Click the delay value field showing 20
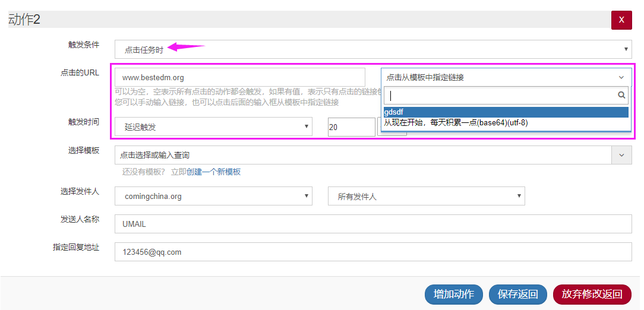The height and width of the screenshot is (310, 644). (351, 127)
